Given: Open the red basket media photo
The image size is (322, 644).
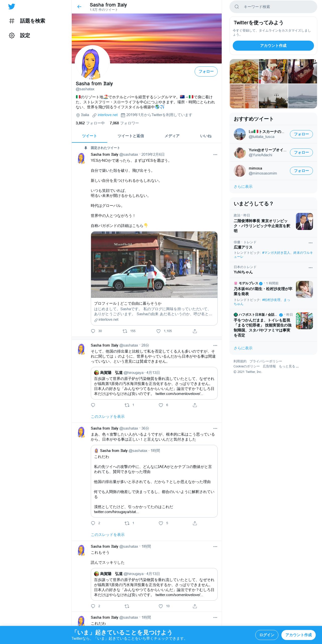Looking at the screenshot, I should 302,71.
